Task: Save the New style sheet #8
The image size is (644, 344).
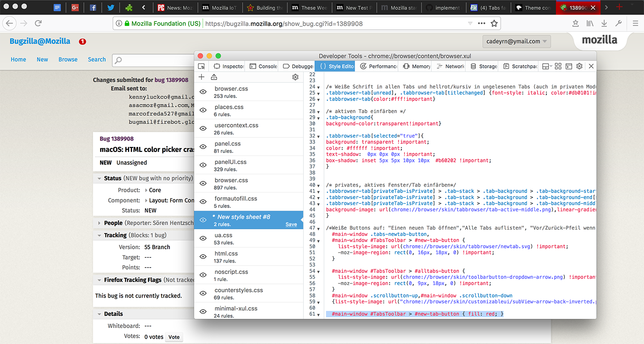Action: (291, 224)
